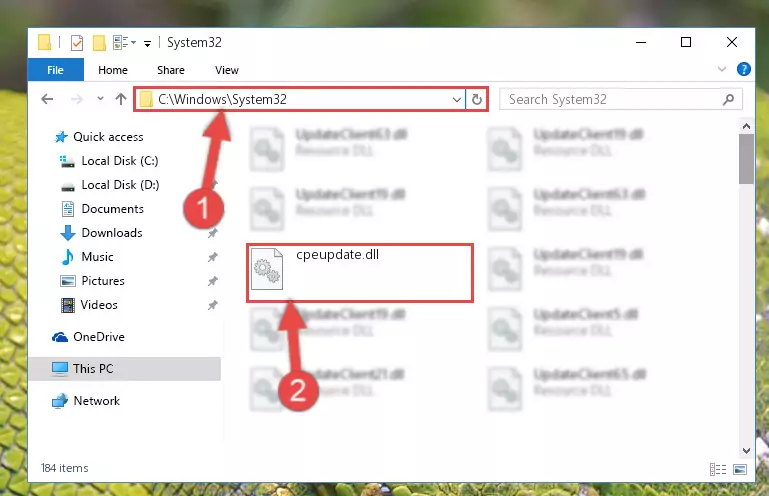Open the File menu tab
Screen dimensions: 769x496
55,70
